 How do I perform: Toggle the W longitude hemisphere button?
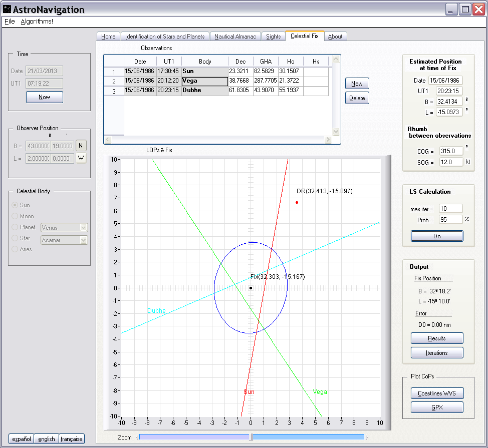click(x=81, y=158)
